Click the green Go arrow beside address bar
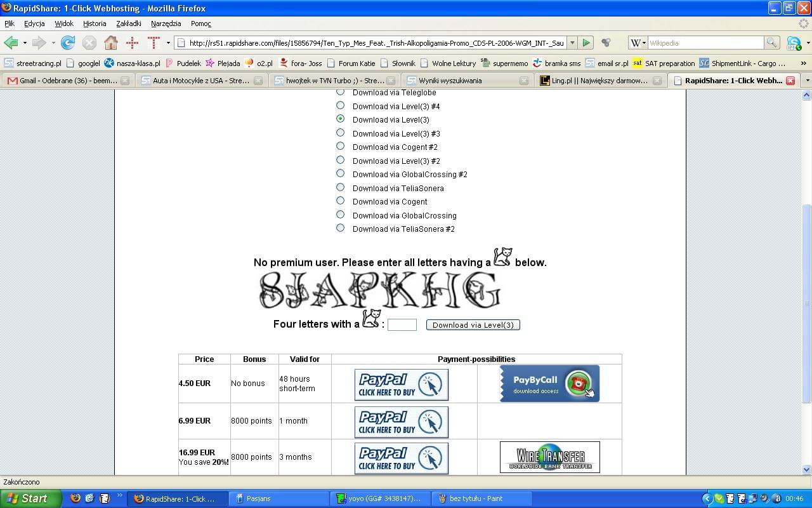 coord(586,43)
